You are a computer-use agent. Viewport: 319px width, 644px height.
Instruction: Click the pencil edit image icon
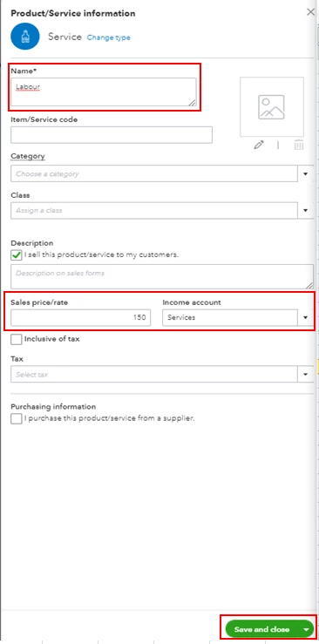point(259,145)
